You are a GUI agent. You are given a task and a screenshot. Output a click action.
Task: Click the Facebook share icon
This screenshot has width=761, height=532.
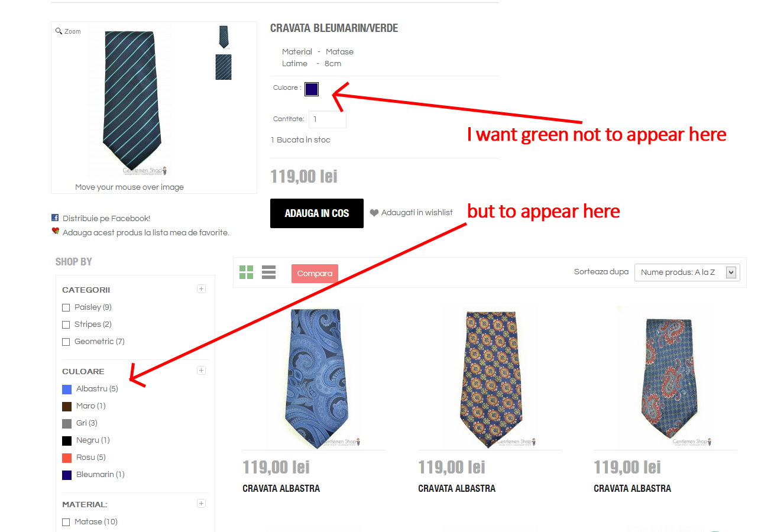click(55, 218)
